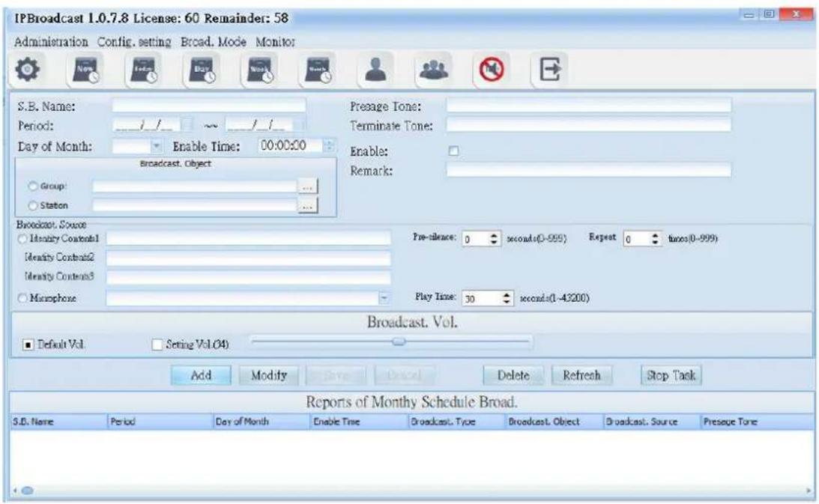The image size is (819, 504).
Task: Click the report table horizontal scrollbar thumb
Action: [27, 491]
